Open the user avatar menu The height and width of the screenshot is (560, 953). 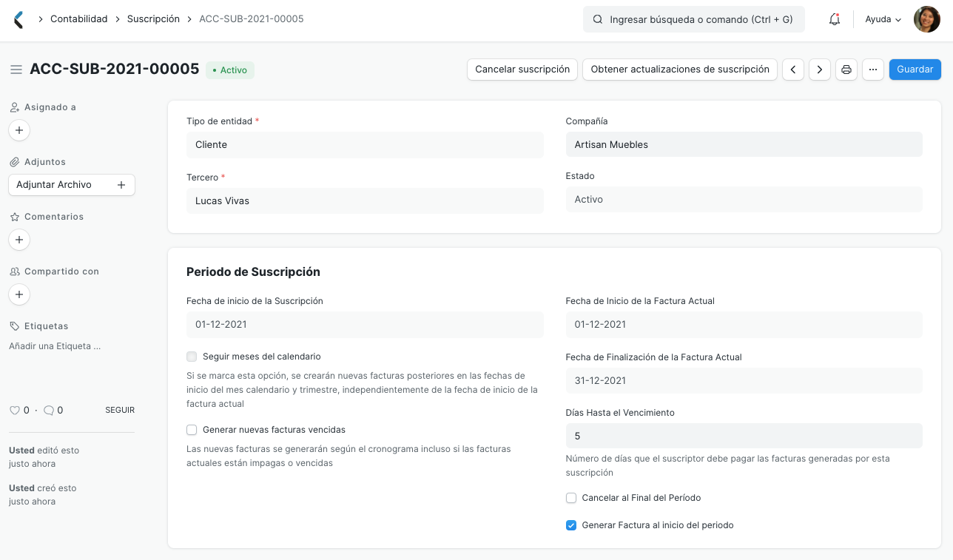pos(926,19)
